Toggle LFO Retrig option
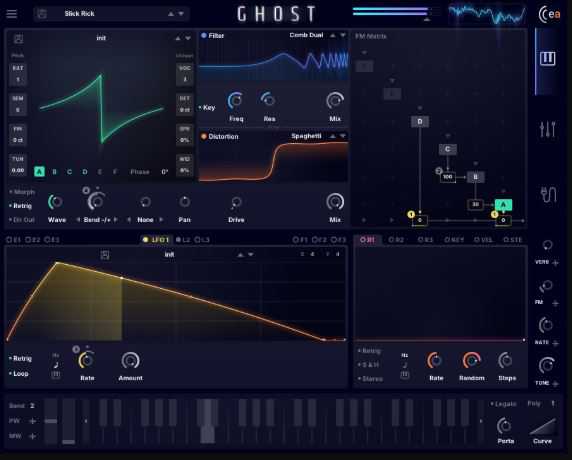Screen dimensions: 572x460 (20, 359)
